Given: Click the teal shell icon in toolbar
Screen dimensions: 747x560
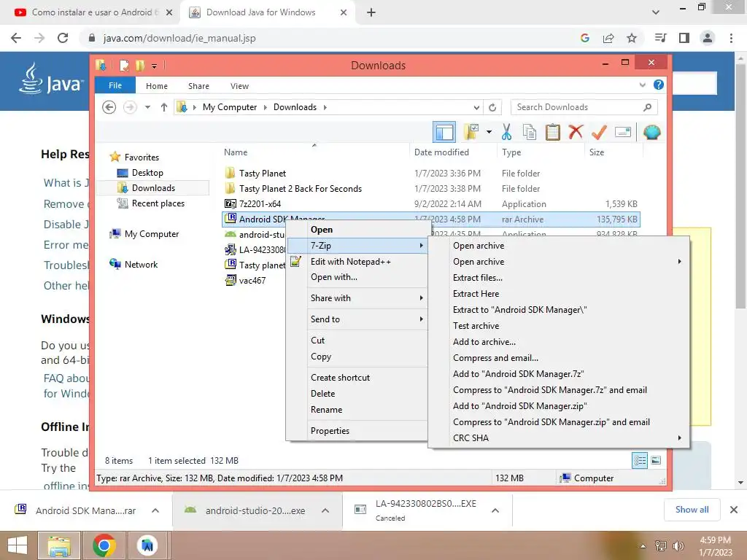Looking at the screenshot, I should pos(651,132).
